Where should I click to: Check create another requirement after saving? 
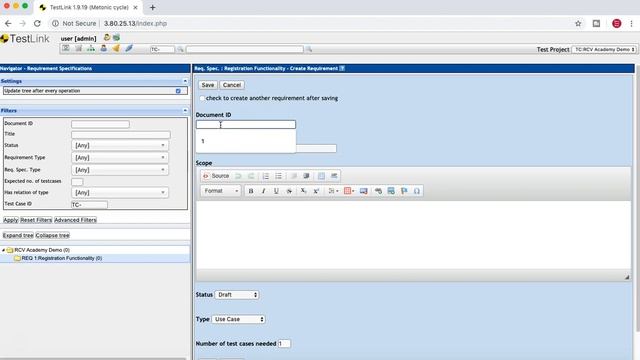pos(202,98)
